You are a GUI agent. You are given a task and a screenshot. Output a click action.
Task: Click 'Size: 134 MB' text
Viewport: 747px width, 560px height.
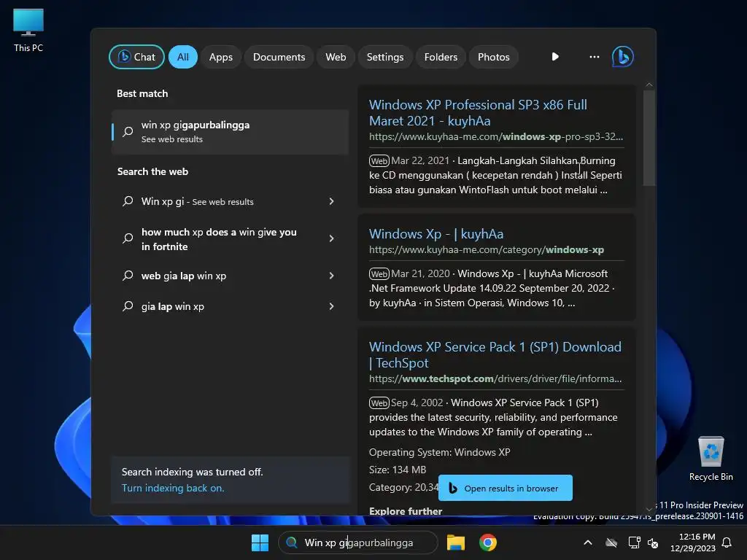[x=398, y=470]
